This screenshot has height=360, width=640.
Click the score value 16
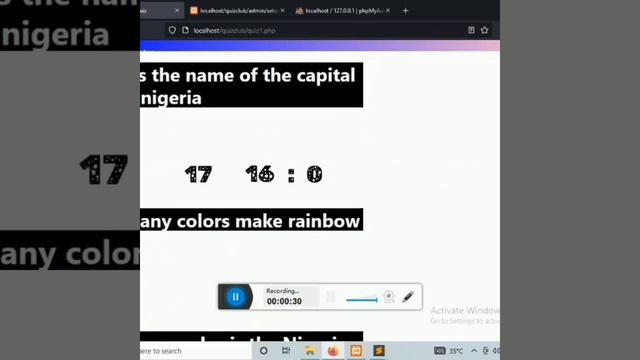tap(260, 174)
